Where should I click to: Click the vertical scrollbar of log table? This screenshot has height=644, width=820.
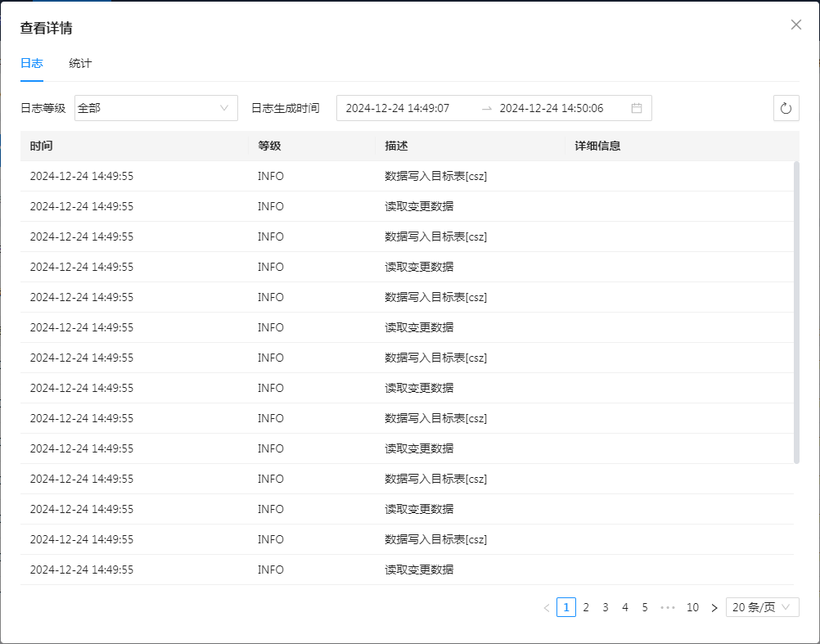pos(796,311)
